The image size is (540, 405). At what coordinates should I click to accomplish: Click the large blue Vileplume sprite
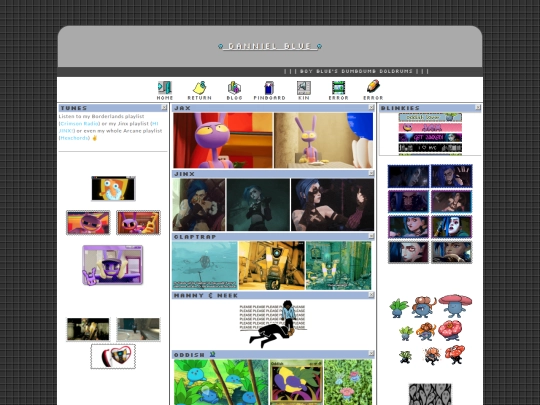(x=455, y=306)
